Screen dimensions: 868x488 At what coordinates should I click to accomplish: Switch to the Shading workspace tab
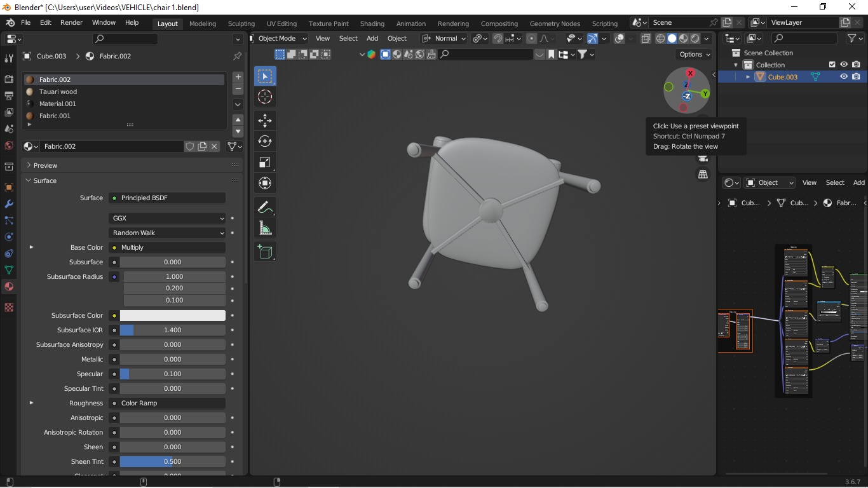[372, 24]
